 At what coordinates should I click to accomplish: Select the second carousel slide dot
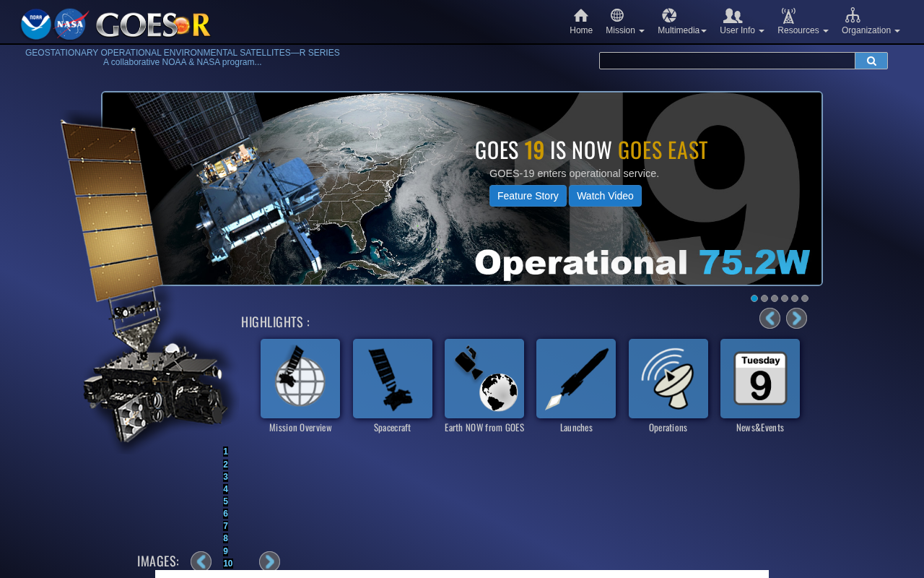pyautogui.click(x=764, y=298)
